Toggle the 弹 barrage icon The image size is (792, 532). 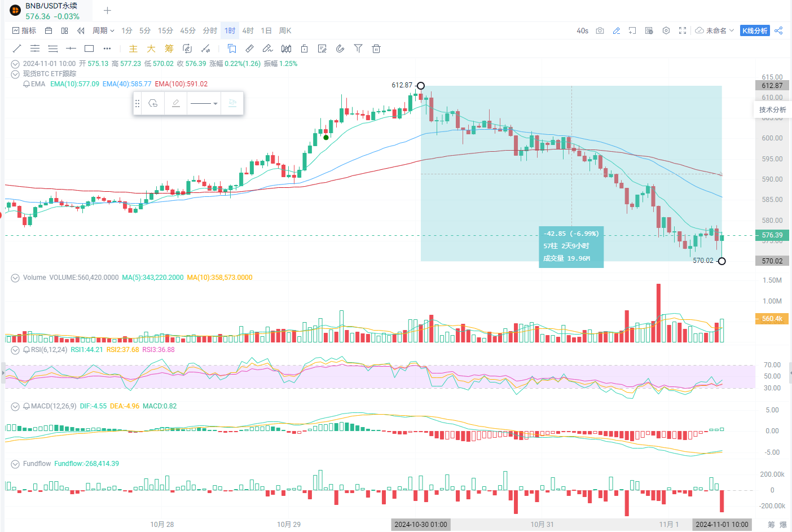pyautogui.click(x=649, y=30)
